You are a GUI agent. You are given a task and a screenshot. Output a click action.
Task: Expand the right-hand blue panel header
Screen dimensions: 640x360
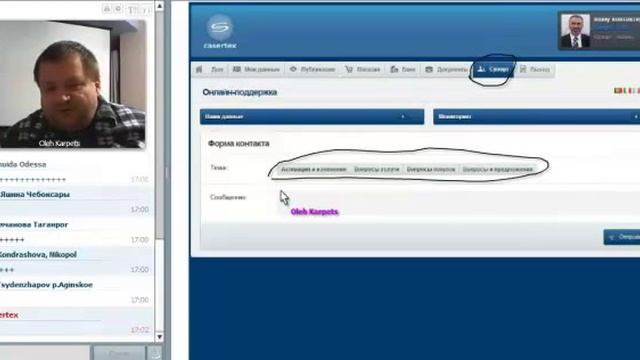[536, 117]
